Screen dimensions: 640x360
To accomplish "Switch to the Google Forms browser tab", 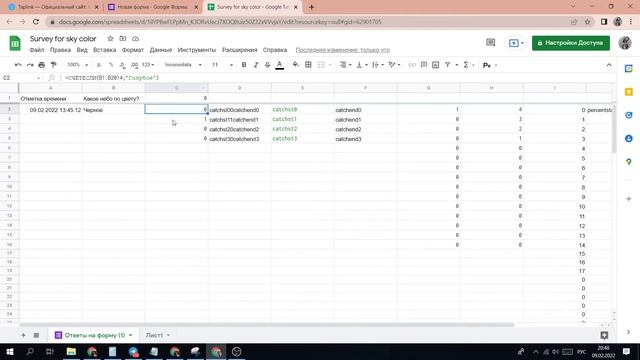I will pyautogui.click(x=152, y=7).
